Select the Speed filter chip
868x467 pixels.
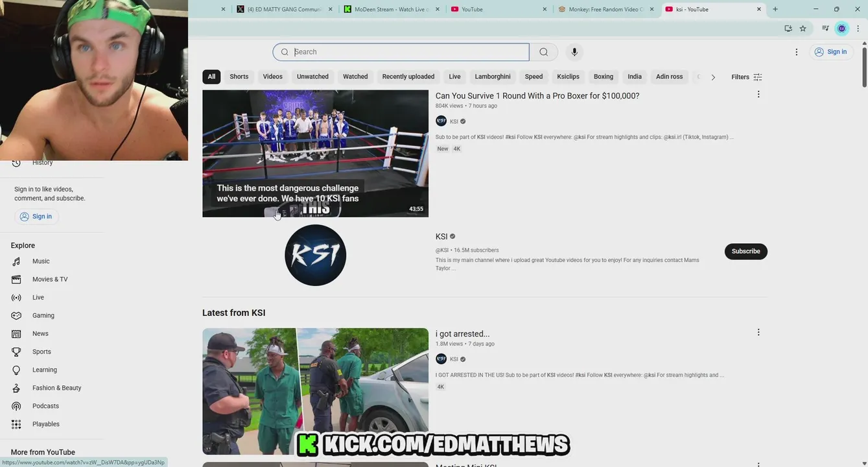534,77
